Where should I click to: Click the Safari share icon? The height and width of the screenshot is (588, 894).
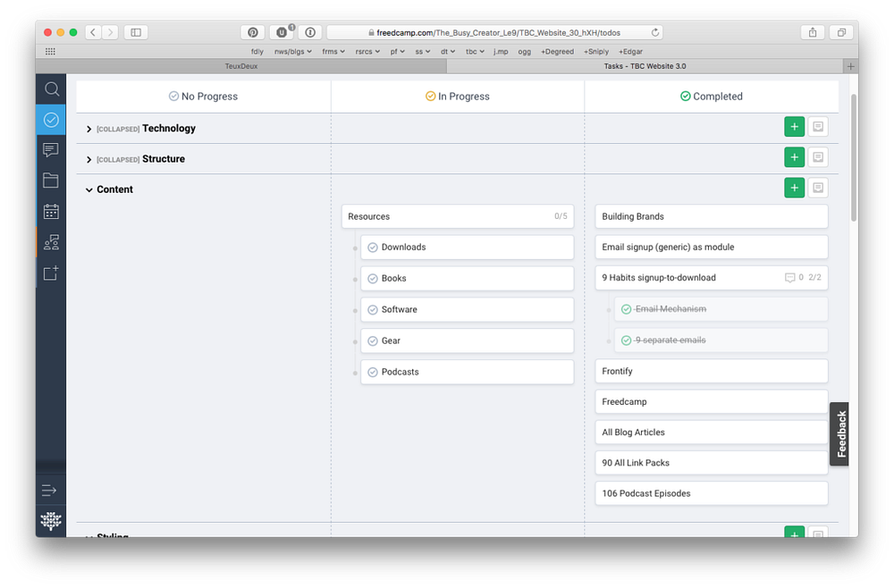point(813,32)
